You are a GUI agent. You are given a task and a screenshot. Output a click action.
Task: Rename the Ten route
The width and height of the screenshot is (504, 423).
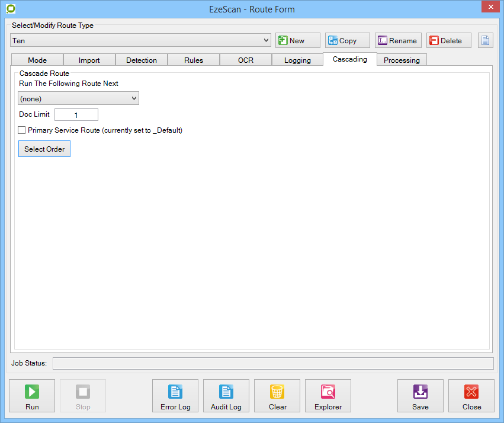(x=398, y=40)
